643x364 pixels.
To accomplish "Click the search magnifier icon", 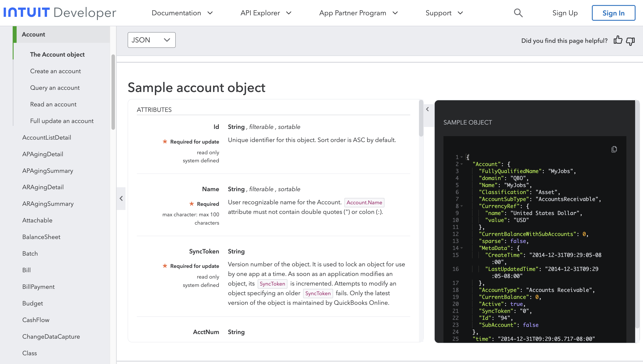I will tap(518, 13).
